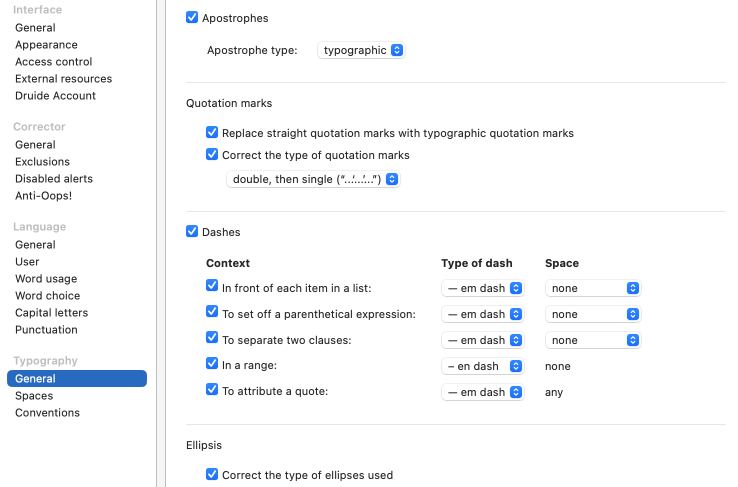Disable Correct the type of quotation marks

tap(212, 155)
